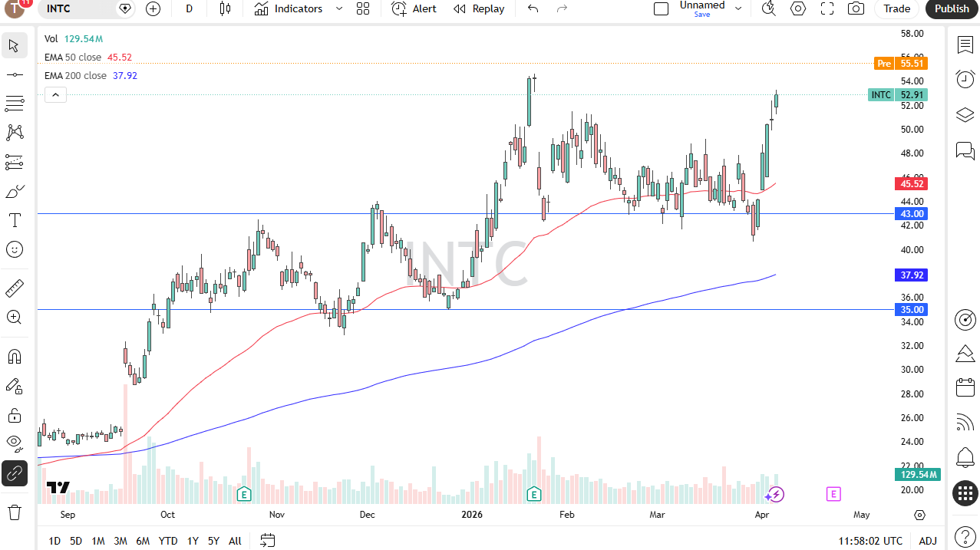Open the news feed broadcast icon
The width and height of the screenshot is (980, 550).
tap(965, 423)
